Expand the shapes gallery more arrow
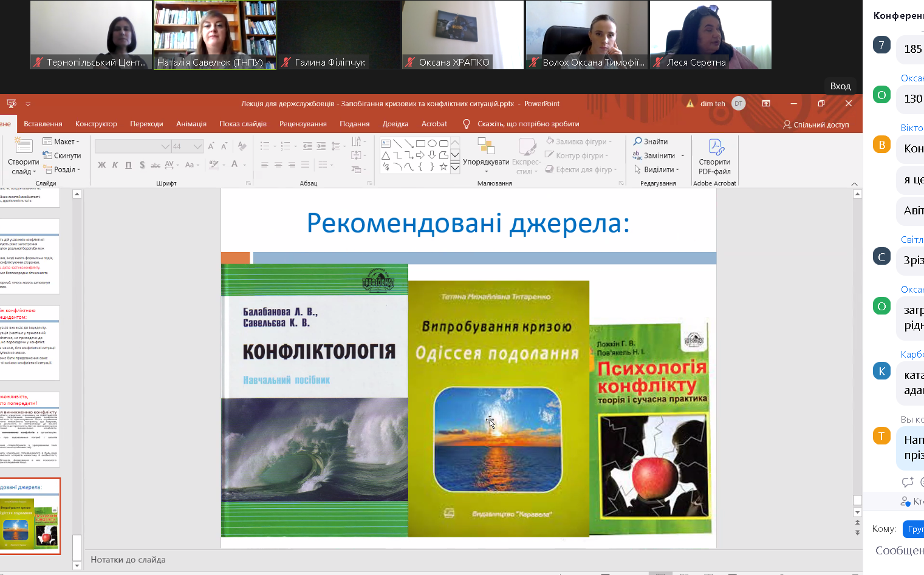The width and height of the screenshot is (924, 575). [x=455, y=168]
